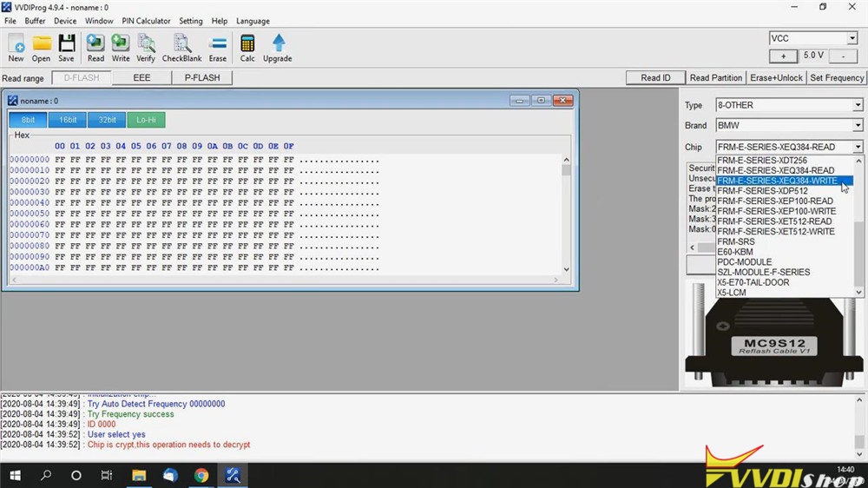Click the Verify toolbar icon
The width and height of the screenshot is (868, 488).
(x=146, y=48)
